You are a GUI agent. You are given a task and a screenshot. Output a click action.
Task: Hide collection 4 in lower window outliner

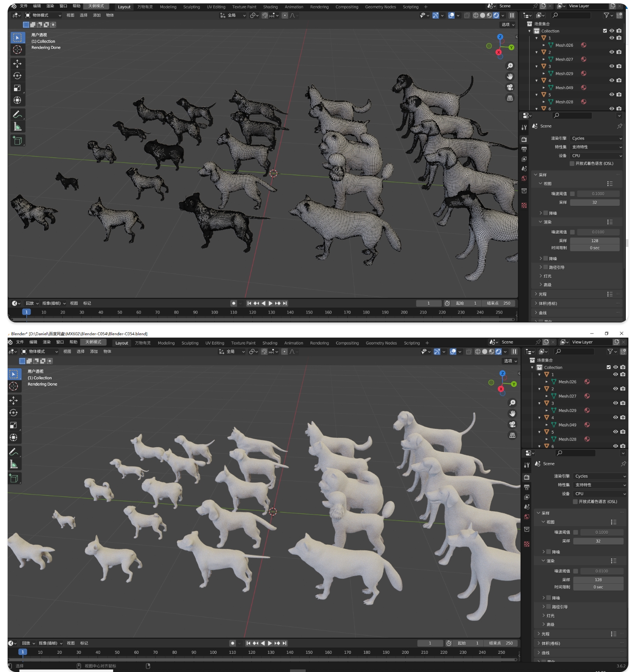(616, 417)
